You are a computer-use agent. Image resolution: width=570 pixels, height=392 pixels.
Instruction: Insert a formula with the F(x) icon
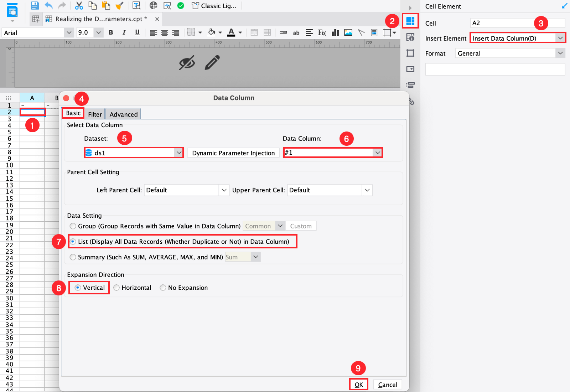(x=322, y=32)
